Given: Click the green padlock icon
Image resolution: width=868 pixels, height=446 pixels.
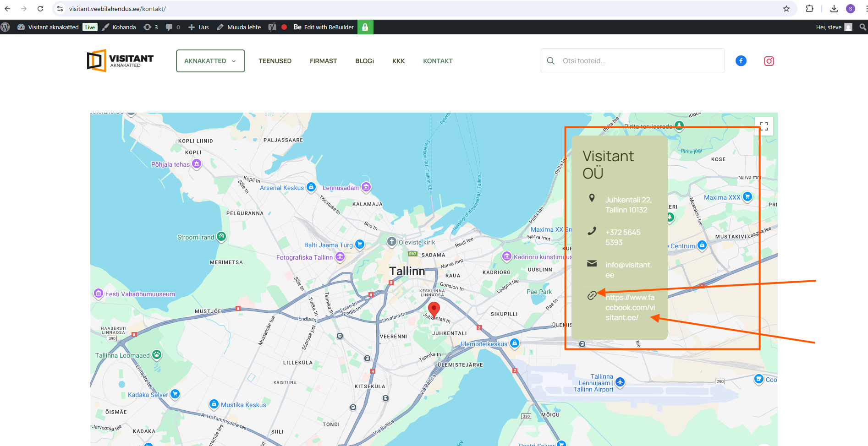Looking at the screenshot, I should (365, 27).
